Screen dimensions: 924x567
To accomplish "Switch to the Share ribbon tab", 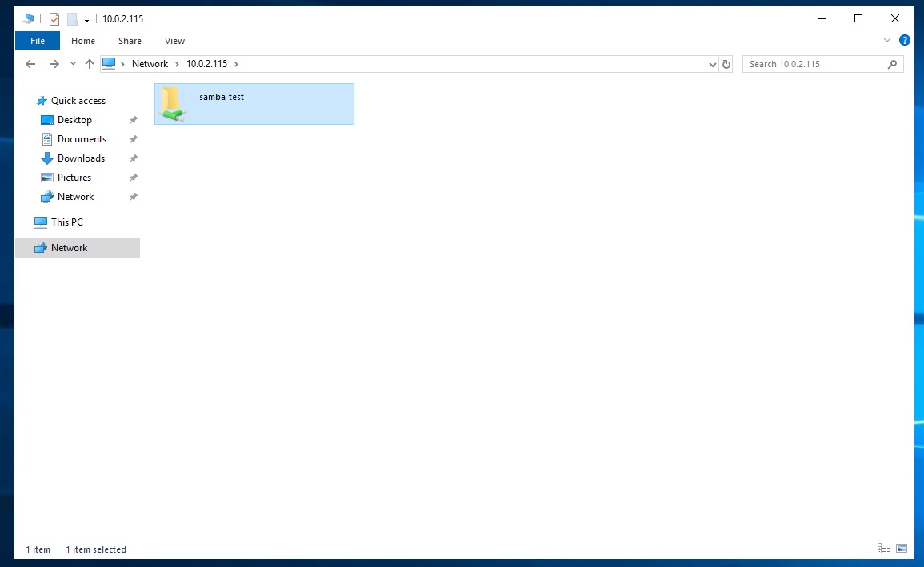I will pos(130,41).
